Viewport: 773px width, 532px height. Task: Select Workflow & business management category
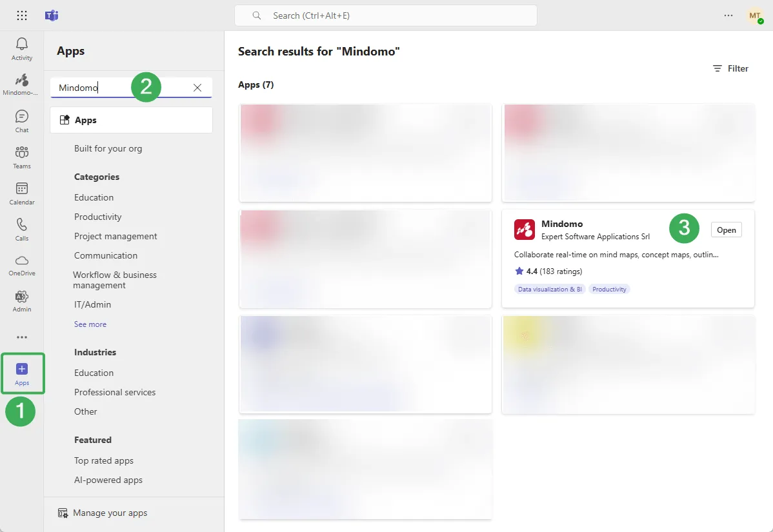(115, 280)
